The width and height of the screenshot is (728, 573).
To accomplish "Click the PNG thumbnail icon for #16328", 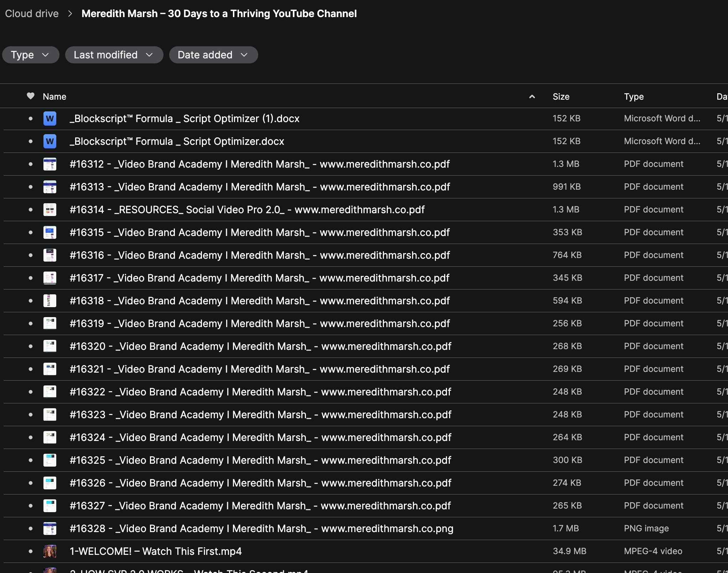I will click(x=50, y=529).
